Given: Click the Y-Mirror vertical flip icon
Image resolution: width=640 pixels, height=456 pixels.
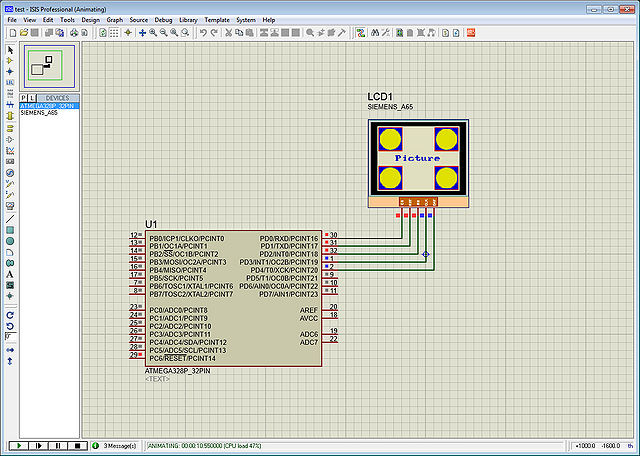Looking at the screenshot, I should (x=10, y=361).
